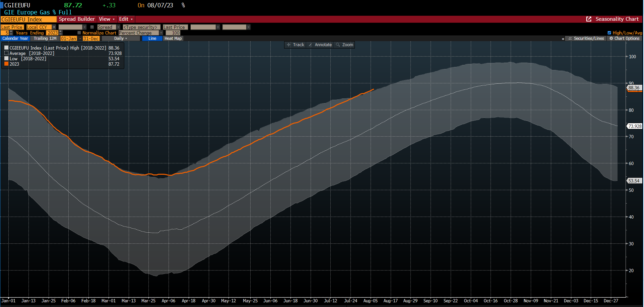Activate the Zoom magnifier tool
Viewport: 644px width, 307px height.
tap(344, 45)
